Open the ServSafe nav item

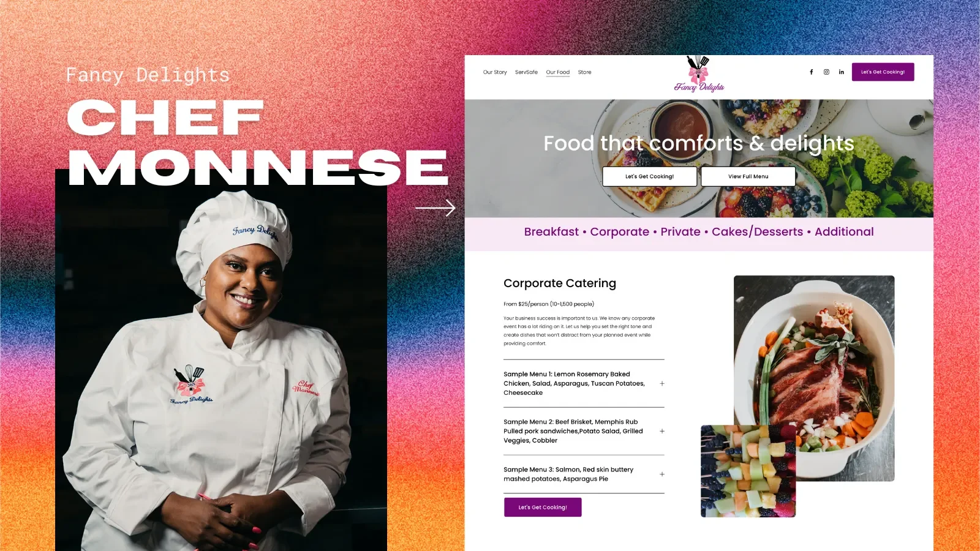[526, 72]
